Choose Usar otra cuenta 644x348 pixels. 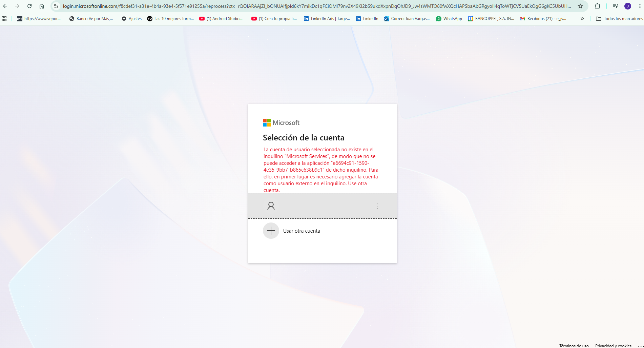tap(302, 231)
